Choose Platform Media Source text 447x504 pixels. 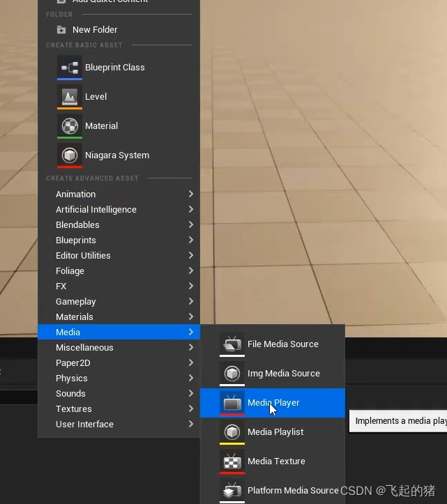click(293, 491)
